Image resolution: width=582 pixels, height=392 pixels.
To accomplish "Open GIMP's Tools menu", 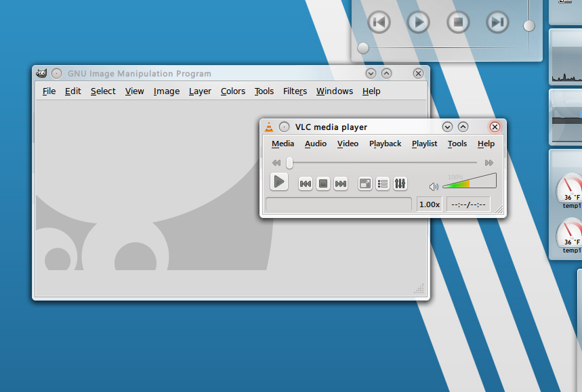I will 264,91.
